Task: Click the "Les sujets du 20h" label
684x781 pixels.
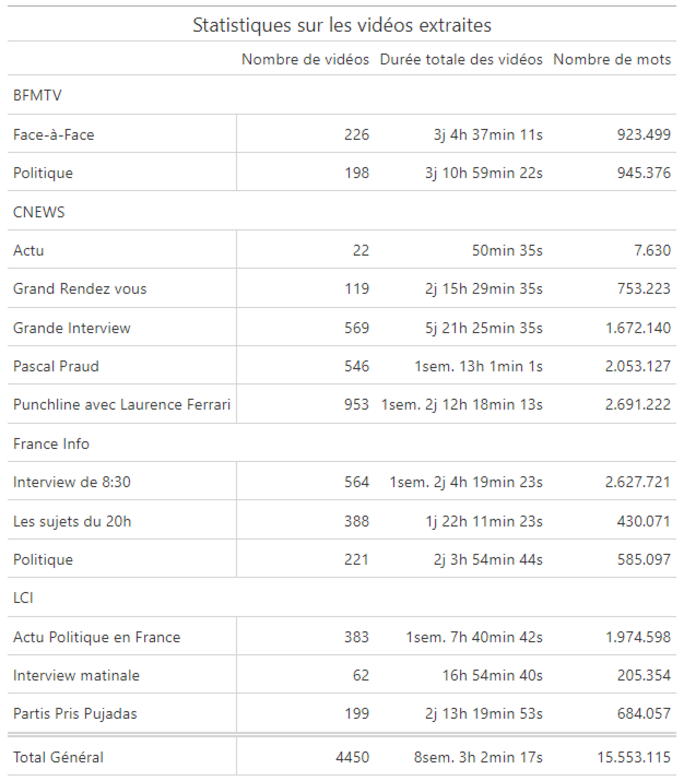Action: (x=75, y=521)
